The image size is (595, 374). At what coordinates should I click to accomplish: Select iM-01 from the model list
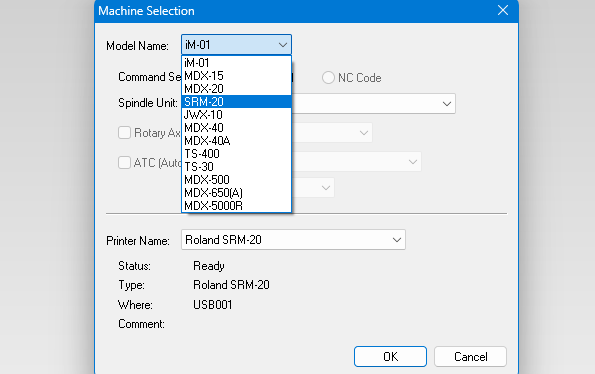pos(236,63)
